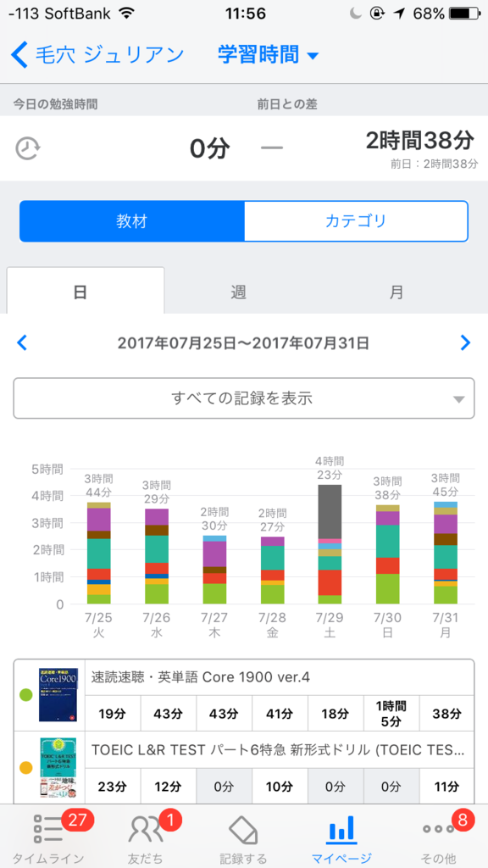Screen dimensions: 488x868
Task: Tap the 12分 cell for TOEIC drill
Action: [169, 786]
